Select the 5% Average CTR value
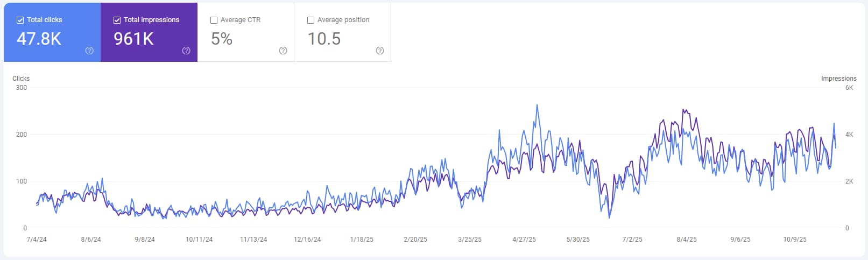The image size is (868, 260). 222,39
